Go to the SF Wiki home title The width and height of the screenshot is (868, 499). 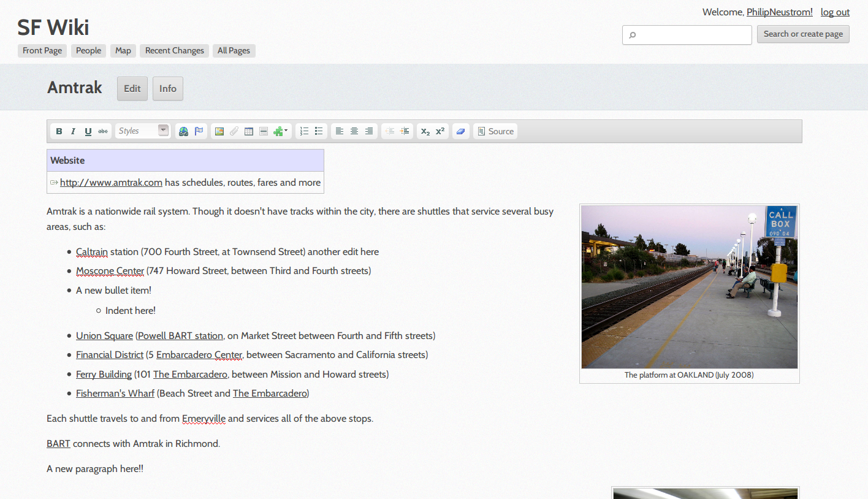tap(53, 27)
